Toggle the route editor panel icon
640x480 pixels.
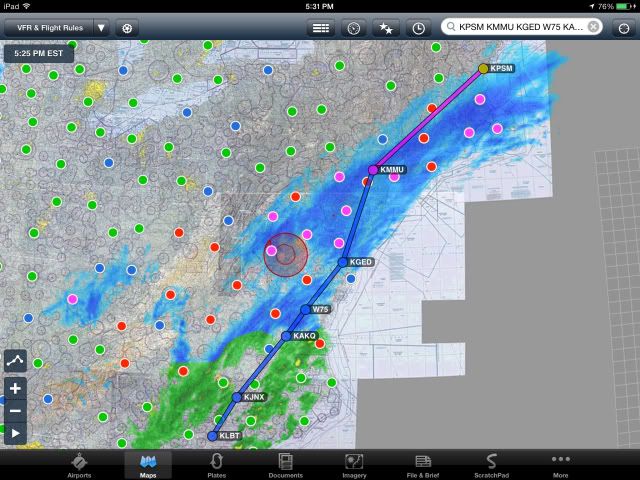(320, 28)
